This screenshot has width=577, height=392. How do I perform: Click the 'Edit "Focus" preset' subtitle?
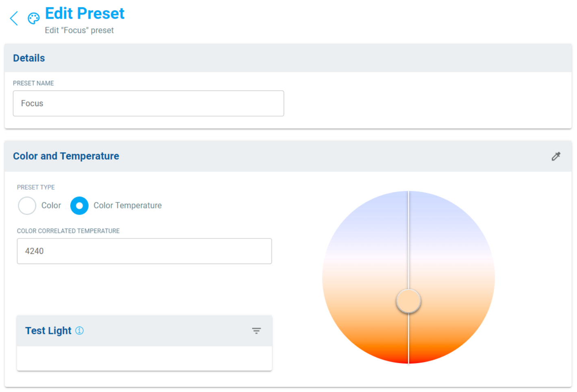pyautogui.click(x=79, y=30)
